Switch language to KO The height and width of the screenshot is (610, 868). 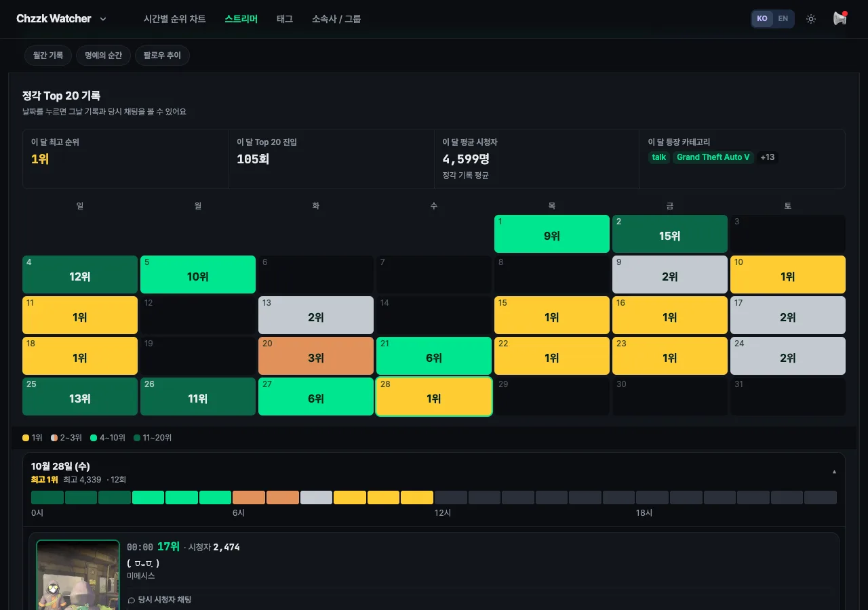(x=762, y=19)
